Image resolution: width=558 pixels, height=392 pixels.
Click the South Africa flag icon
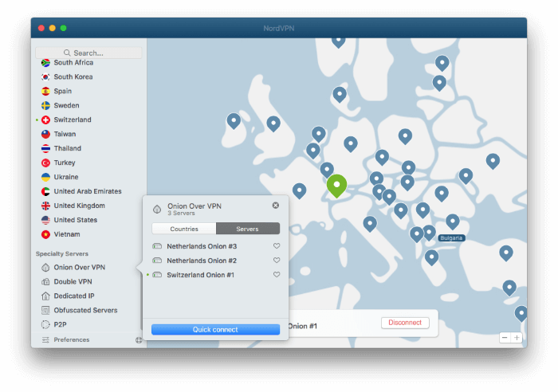[x=45, y=63]
